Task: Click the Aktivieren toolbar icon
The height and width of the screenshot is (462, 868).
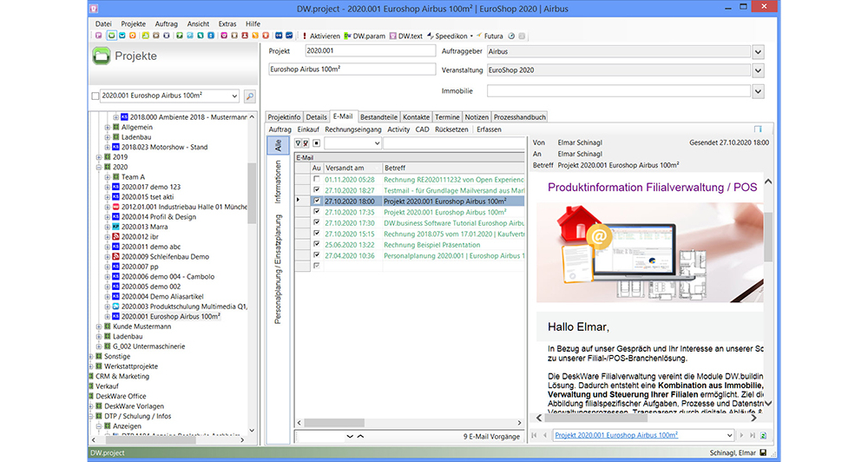Action: coord(320,36)
